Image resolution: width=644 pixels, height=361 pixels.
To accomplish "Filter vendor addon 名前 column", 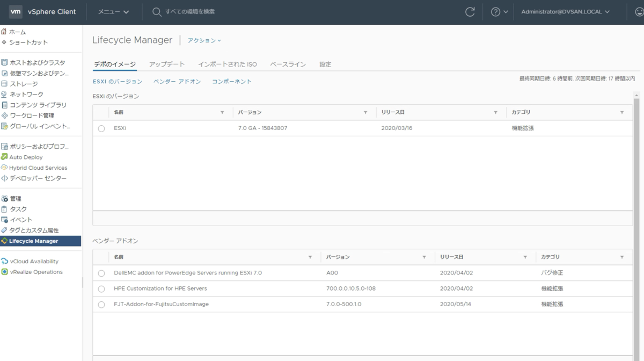I will tap(310, 257).
